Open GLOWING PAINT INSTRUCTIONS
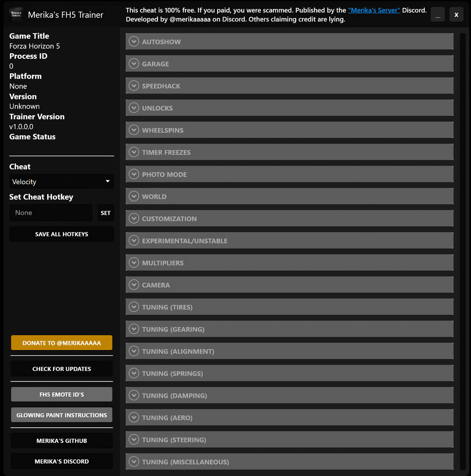This screenshot has width=471, height=476. 61,415
